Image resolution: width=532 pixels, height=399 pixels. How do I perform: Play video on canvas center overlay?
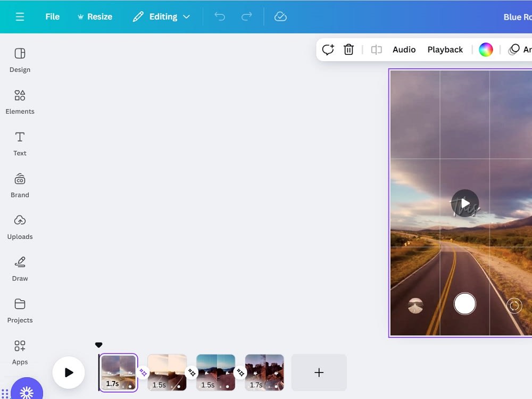465,203
